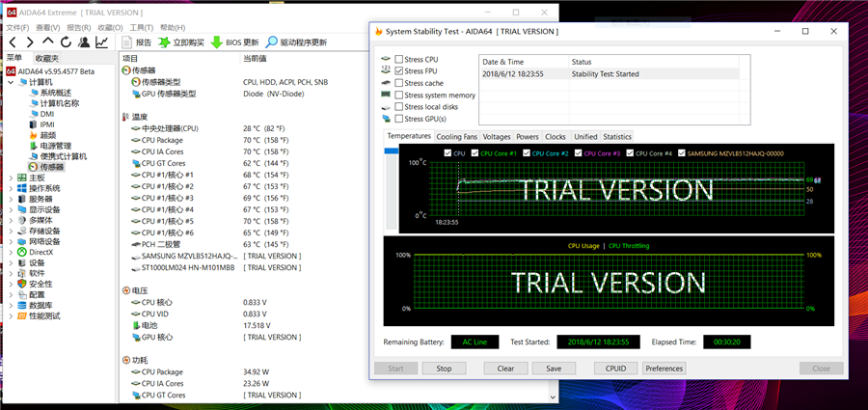Toggle the CPU Core #3 legend checkbox
This screenshot has height=410, width=868.
pos(579,153)
